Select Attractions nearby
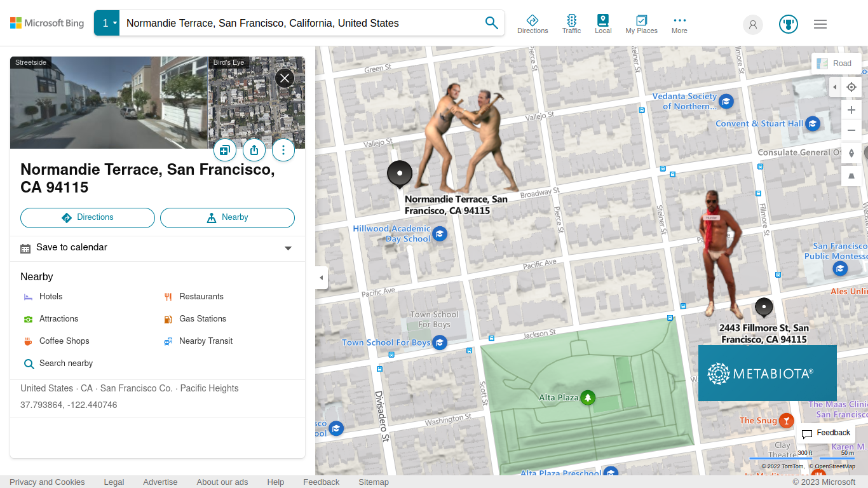Image resolution: width=868 pixels, height=488 pixels. click(51, 319)
